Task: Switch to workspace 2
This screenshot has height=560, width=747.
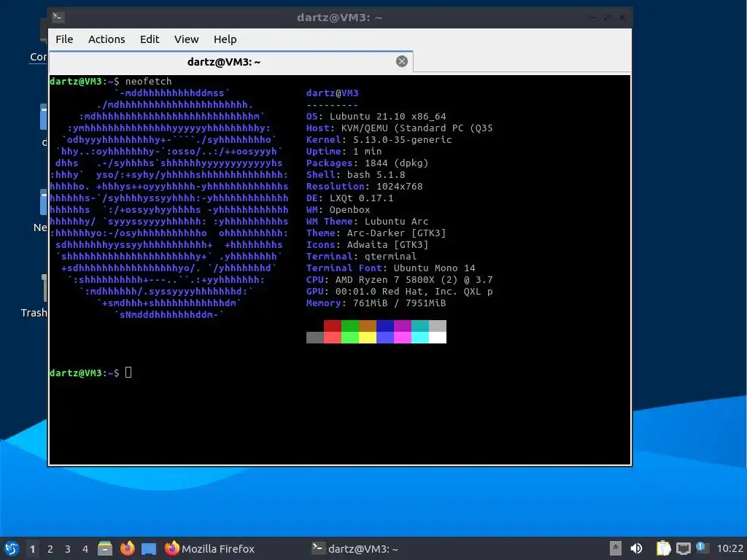Action: pyautogui.click(x=50, y=549)
